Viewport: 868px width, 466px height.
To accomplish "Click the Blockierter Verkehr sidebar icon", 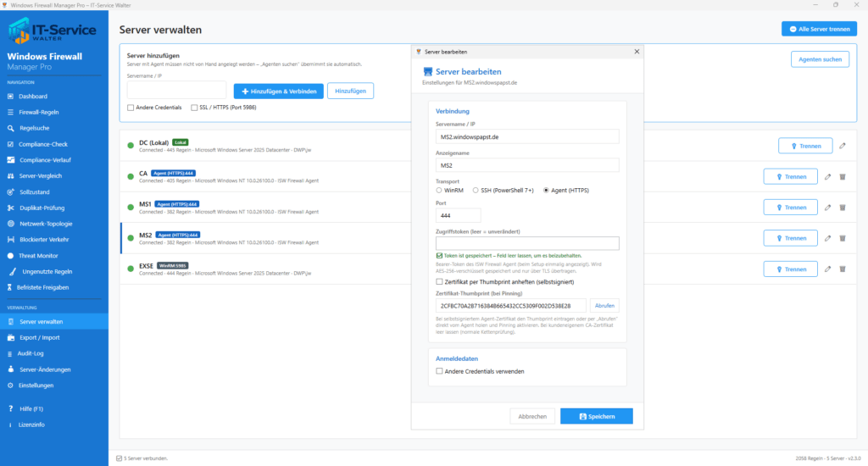I will pos(10,240).
